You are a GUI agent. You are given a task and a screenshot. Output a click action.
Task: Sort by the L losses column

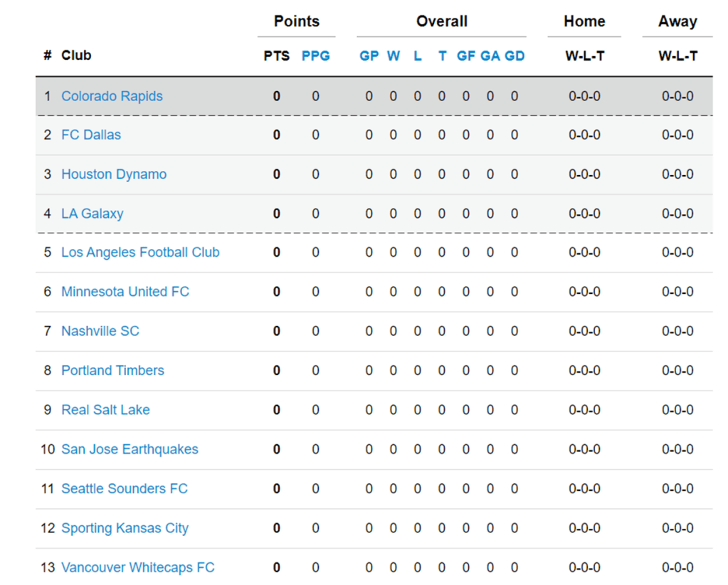[x=418, y=56]
